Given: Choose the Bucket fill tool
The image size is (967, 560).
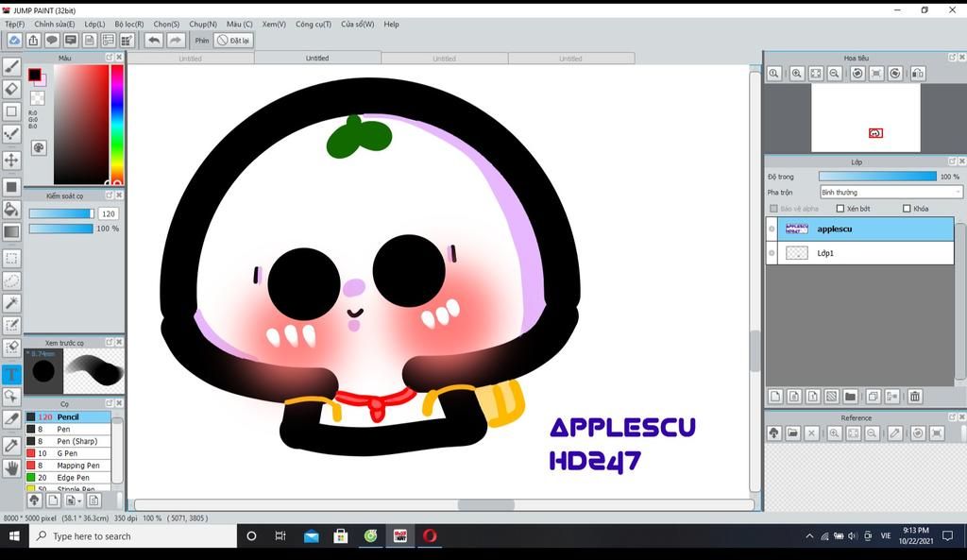Looking at the screenshot, I should [x=11, y=209].
